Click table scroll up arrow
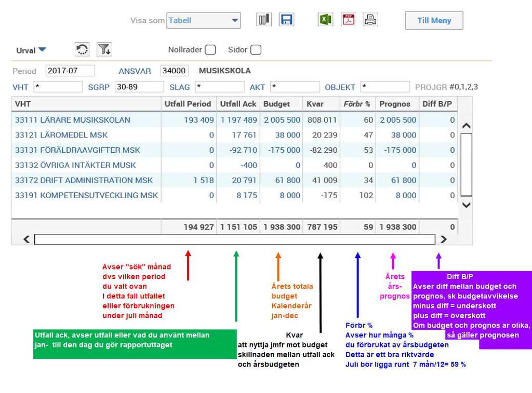The height and width of the screenshot is (393, 532). tap(466, 126)
